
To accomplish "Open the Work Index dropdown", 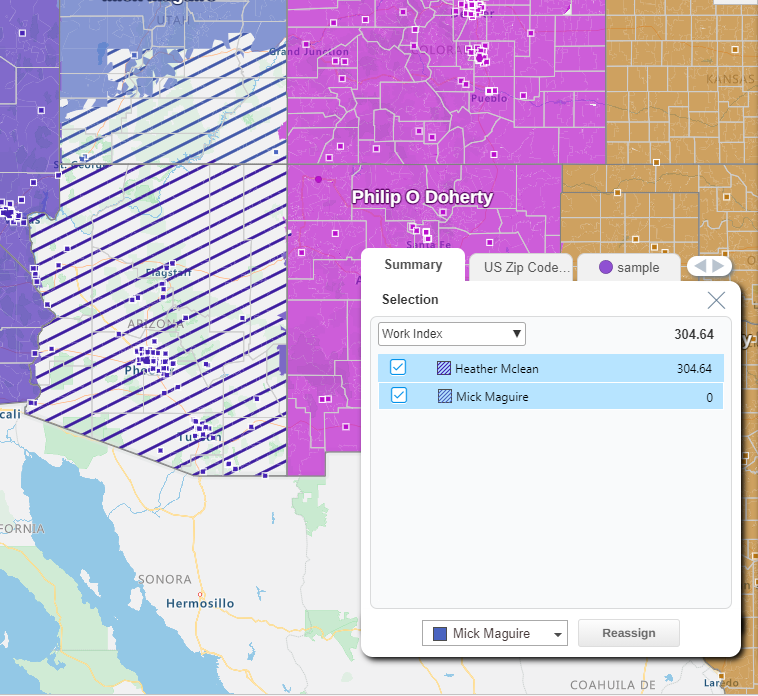I will pos(452,334).
